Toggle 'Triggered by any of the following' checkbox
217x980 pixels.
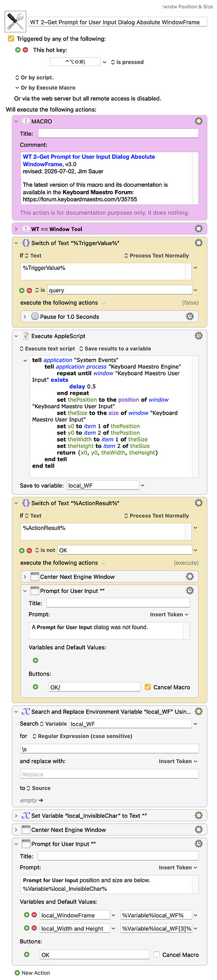11,39
